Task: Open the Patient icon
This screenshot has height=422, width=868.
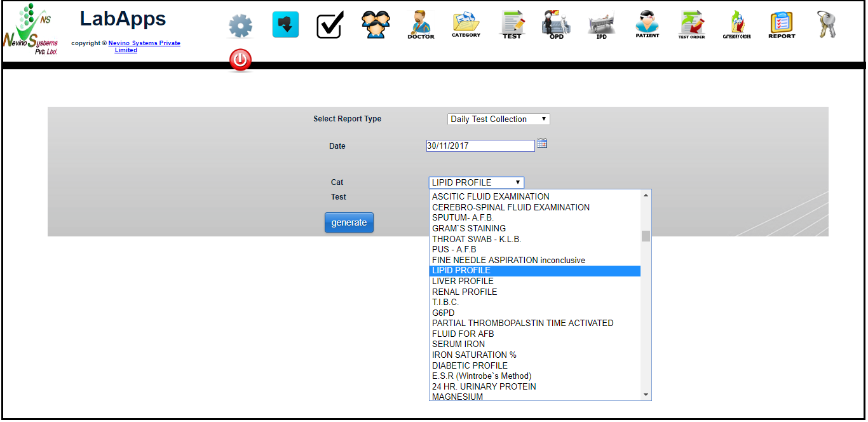Action: point(647,25)
